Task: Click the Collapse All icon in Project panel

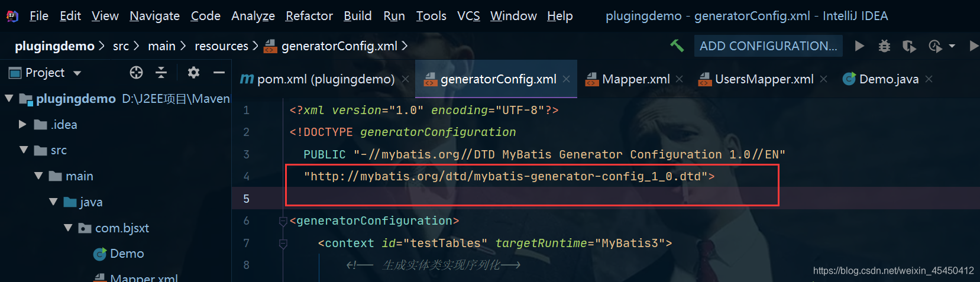Action: (x=161, y=73)
